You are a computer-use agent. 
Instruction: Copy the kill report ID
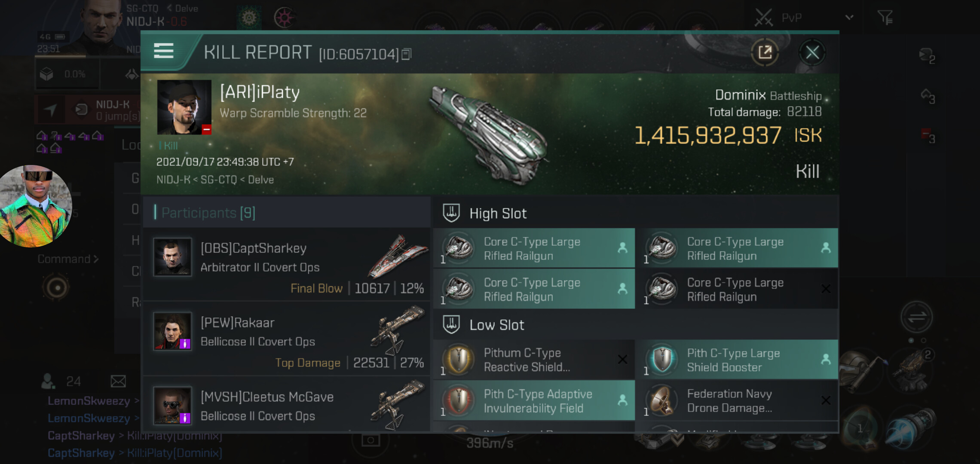(406, 54)
